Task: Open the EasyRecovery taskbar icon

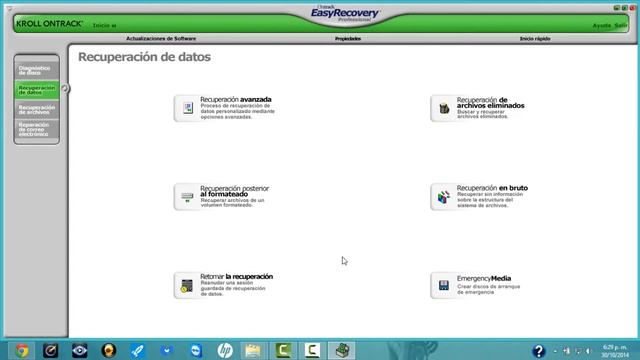Action: pos(342,351)
